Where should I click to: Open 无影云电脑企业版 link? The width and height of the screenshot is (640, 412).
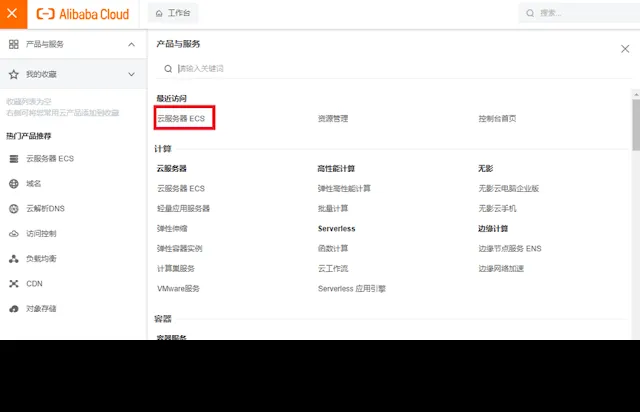coord(509,188)
